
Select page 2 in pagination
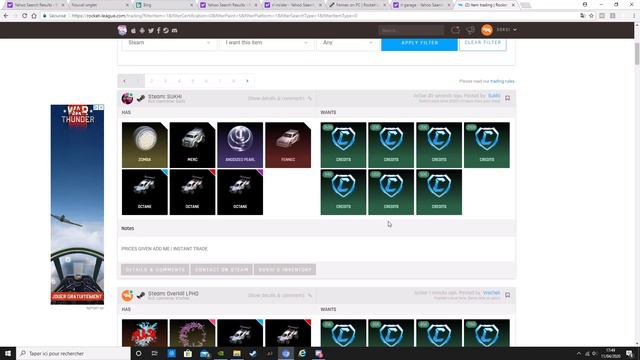tap(151, 81)
